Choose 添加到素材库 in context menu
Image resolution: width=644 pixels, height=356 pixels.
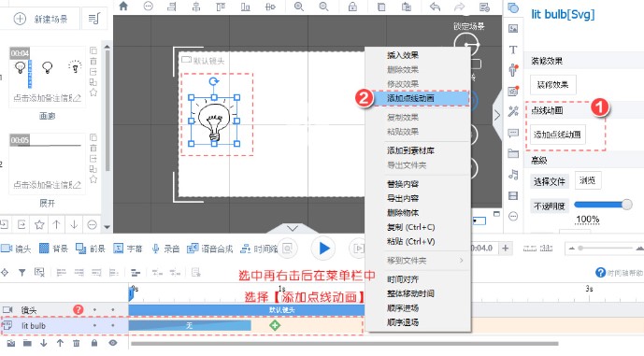[x=410, y=150]
